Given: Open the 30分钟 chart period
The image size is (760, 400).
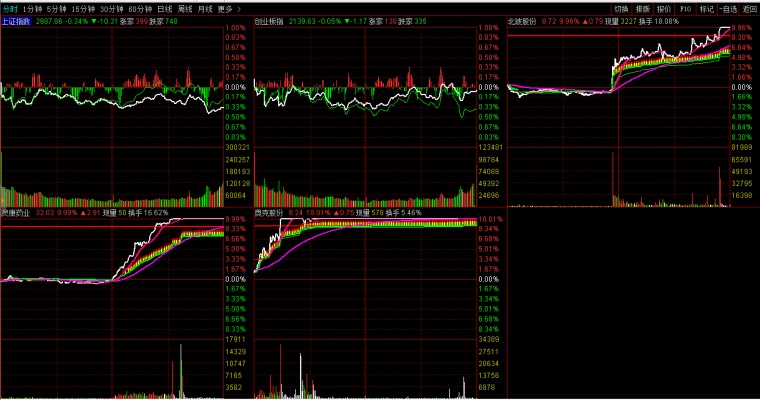Looking at the screenshot, I should click(114, 9).
